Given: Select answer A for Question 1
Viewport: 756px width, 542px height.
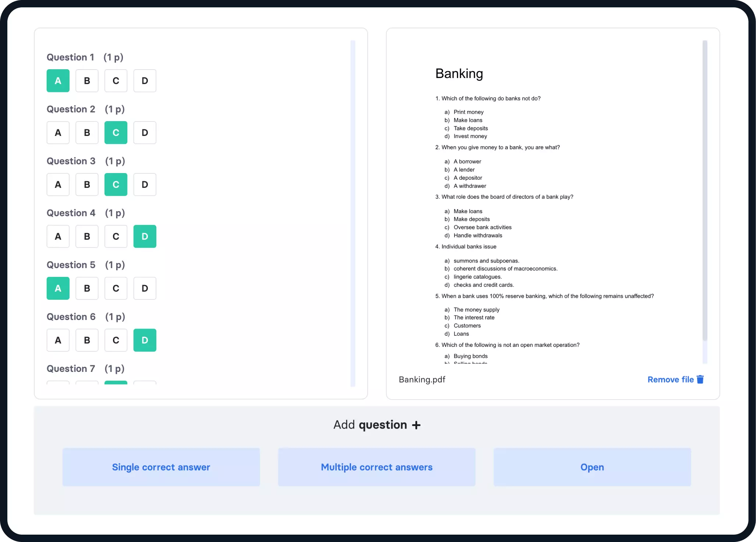Looking at the screenshot, I should [x=58, y=80].
